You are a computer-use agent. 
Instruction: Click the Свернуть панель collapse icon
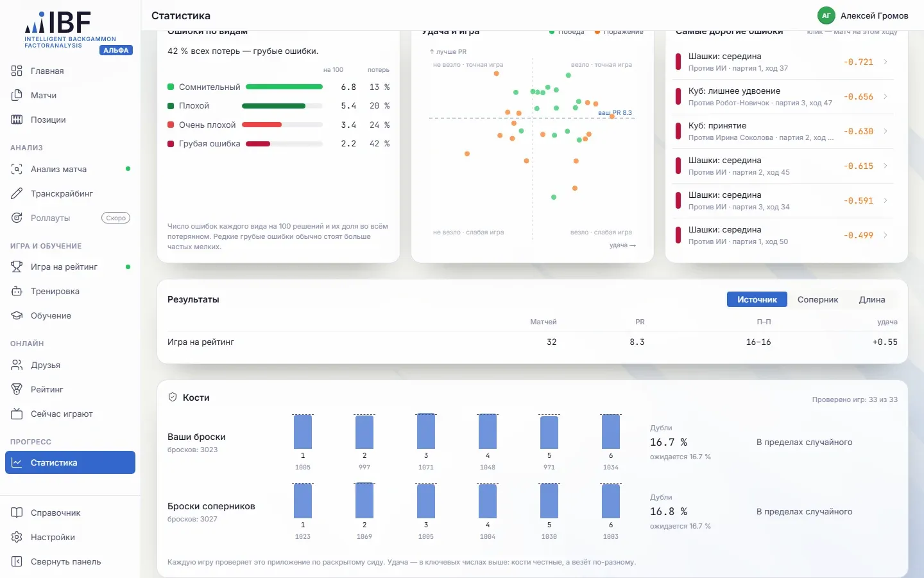[17, 561]
